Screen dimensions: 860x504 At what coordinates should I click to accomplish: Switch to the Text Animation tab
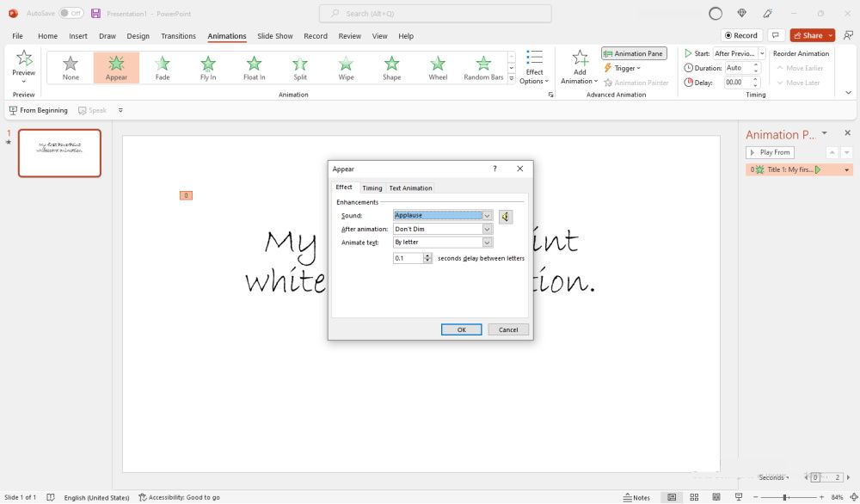click(410, 188)
